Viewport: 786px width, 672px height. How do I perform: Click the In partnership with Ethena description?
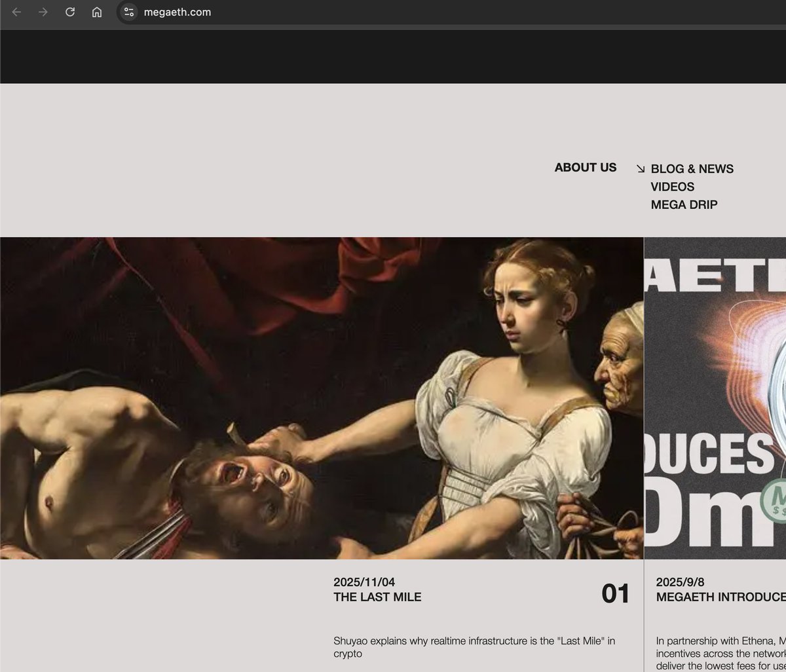click(720, 653)
